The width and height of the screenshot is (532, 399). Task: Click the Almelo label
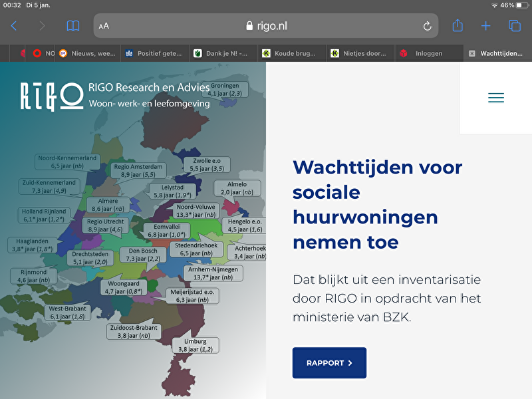(x=237, y=188)
